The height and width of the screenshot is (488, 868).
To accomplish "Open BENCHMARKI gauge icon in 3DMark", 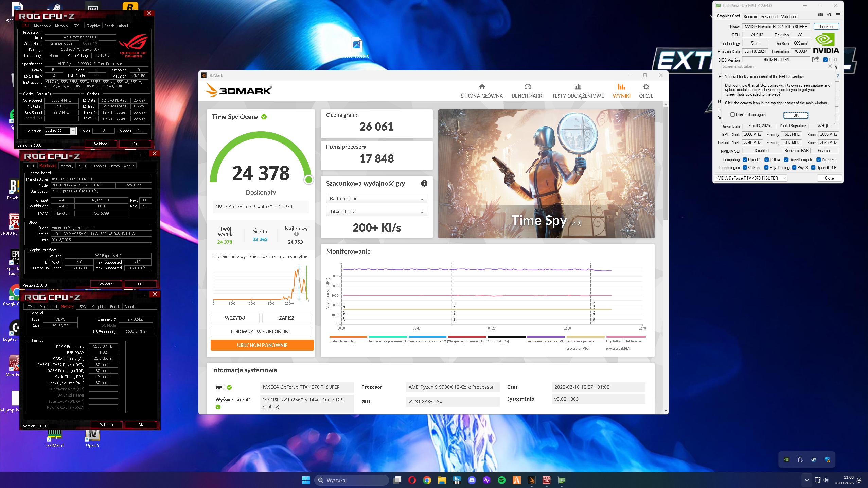I will click(x=528, y=87).
